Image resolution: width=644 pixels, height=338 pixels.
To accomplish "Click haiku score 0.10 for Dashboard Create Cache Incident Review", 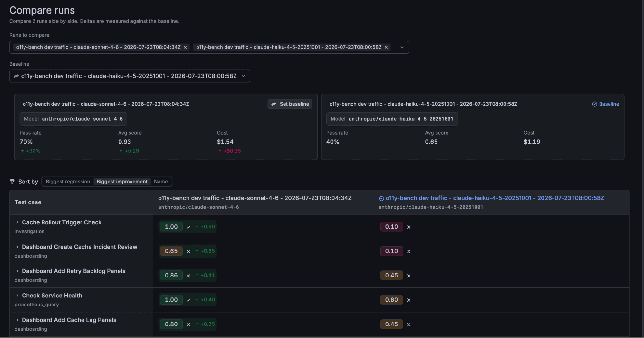I will pos(391,251).
